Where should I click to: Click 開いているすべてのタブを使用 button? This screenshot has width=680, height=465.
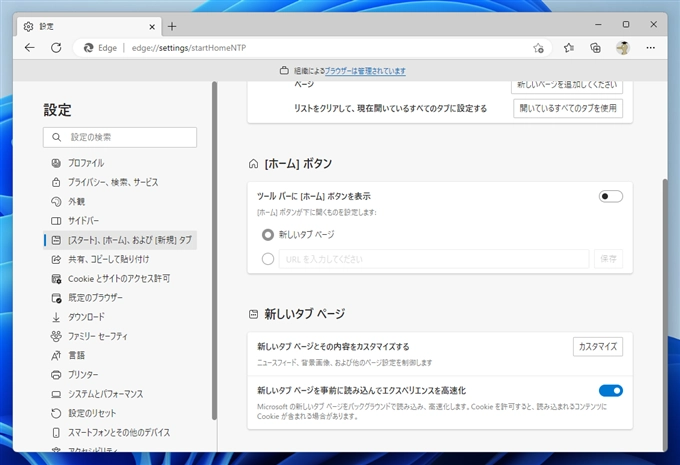[568, 108]
